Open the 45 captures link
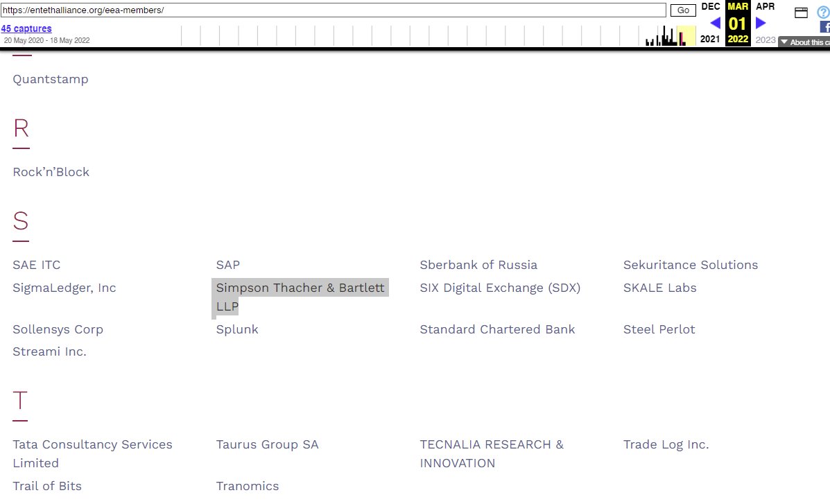Screen dimensions: 830x504 (x=26, y=28)
